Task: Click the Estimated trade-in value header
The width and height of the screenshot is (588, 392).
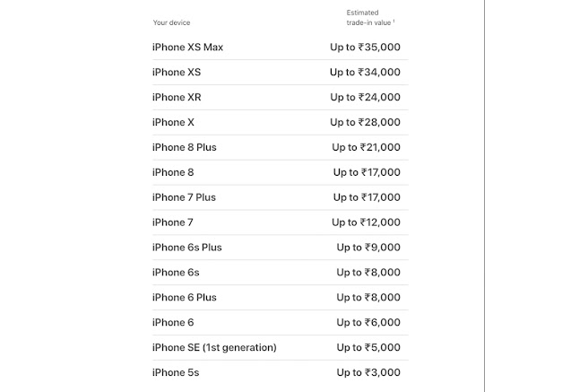Action: tap(370, 18)
